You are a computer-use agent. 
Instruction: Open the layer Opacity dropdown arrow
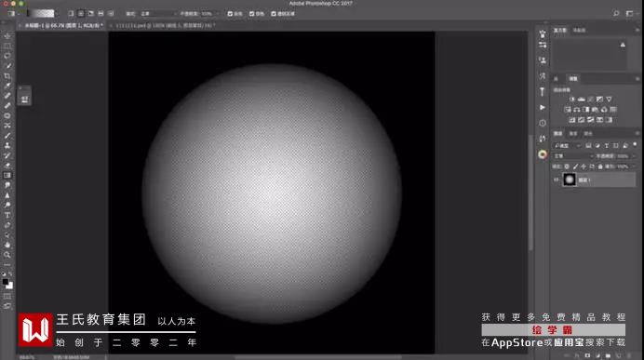point(633,156)
